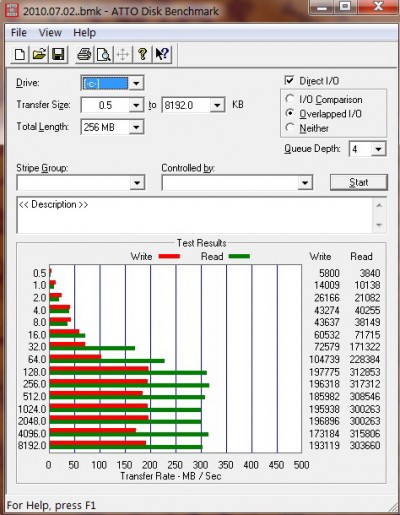Viewport: 400px width, 515px height.
Task: Minimize the ATTO Disk Benchmark window
Action: [322, 7]
